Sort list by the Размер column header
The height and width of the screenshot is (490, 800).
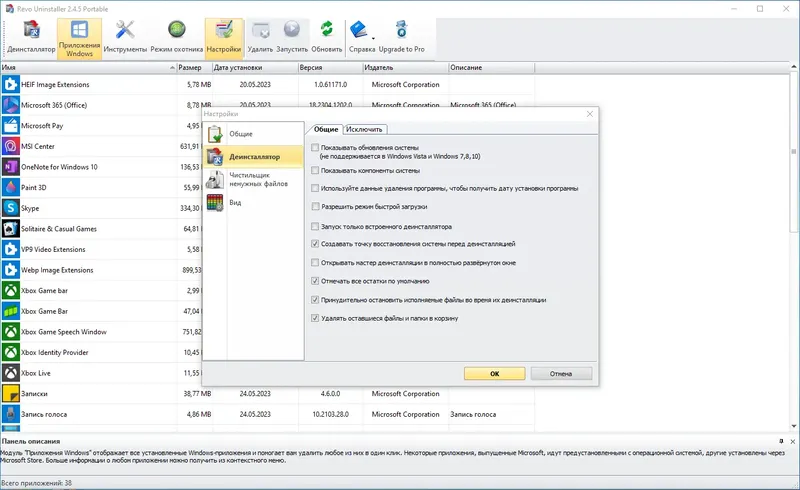[x=194, y=67]
